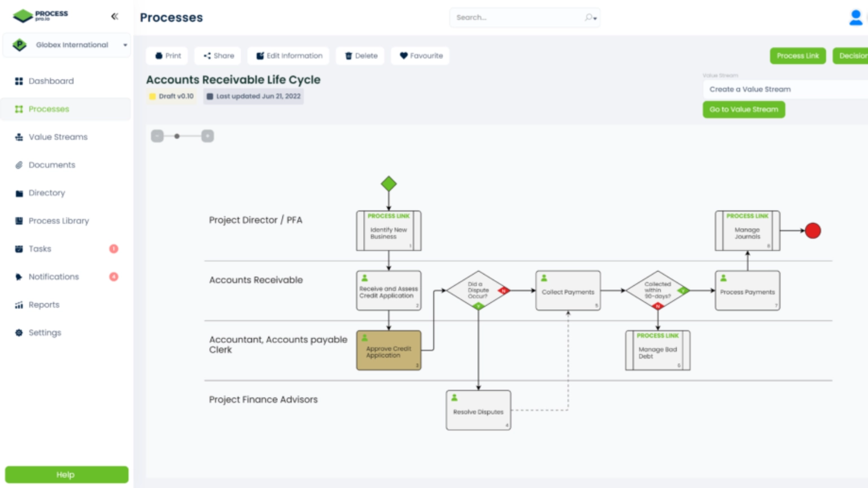Select the Process Payments step
This screenshot has width=868, height=488.
pyautogui.click(x=748, y=290)
